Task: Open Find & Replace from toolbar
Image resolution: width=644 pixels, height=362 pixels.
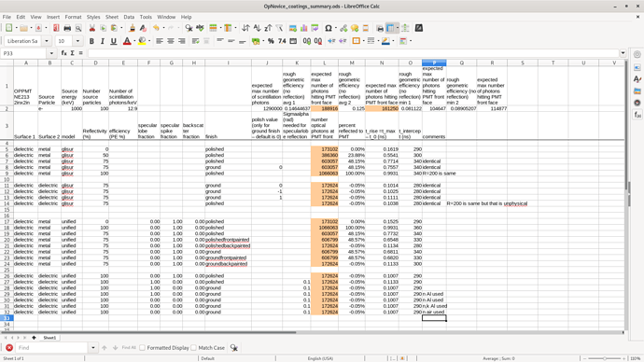Action: 189,28
